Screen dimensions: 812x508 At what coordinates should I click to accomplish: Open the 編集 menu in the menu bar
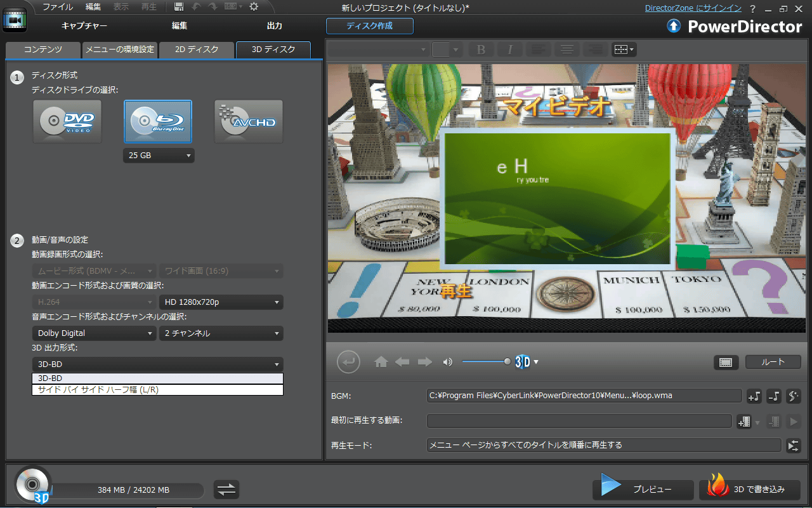coord(93,7)
